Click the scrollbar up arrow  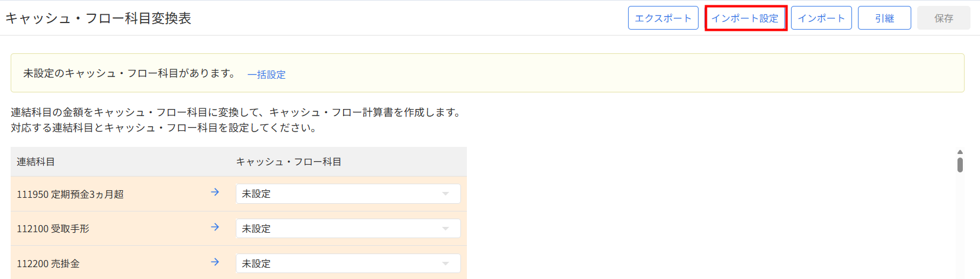point(960,152)
